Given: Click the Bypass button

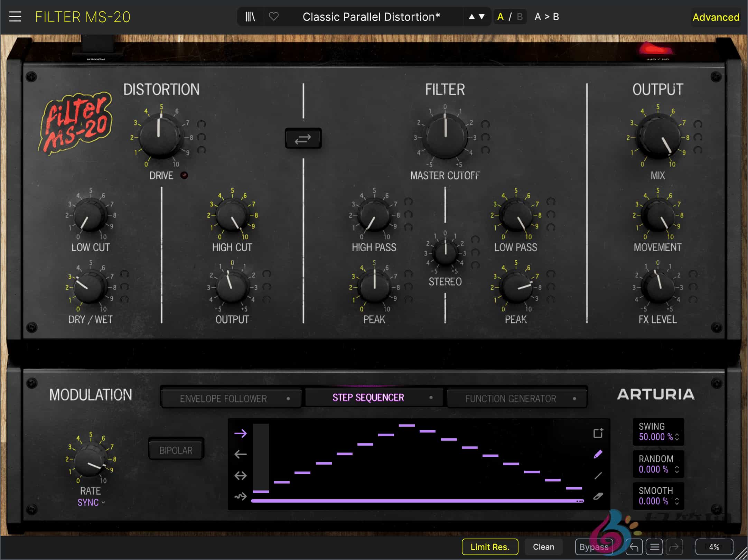Looking at the screenshot, I should click(x=593, y=547).
